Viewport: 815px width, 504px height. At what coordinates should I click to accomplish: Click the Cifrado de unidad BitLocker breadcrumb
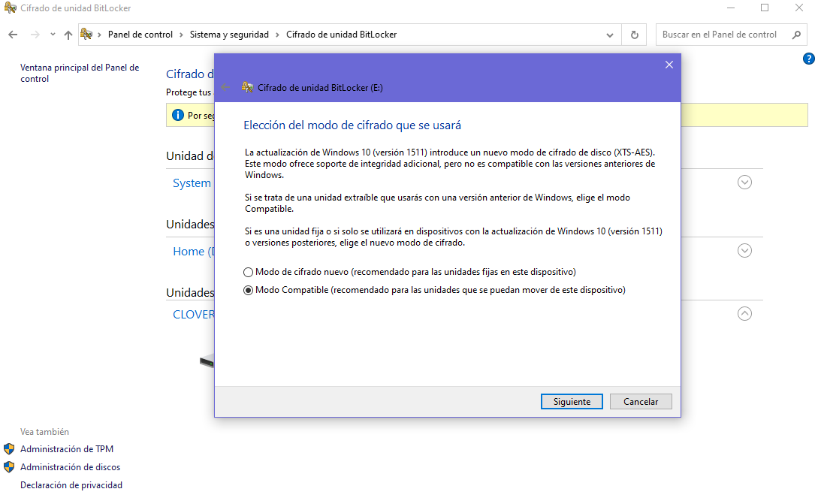[x=342, y=35]
